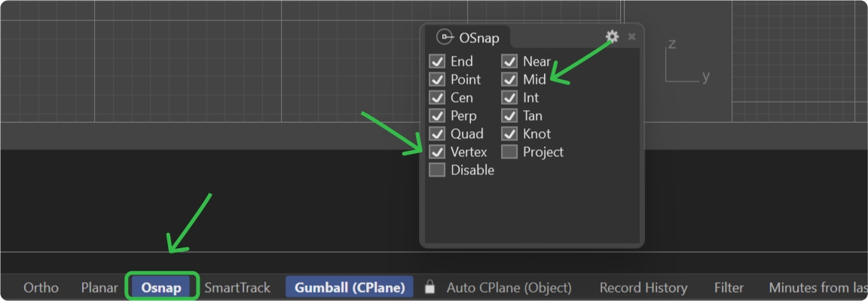Turn on SmartTrack in status bar
This screenshot has height=301, width=868.
click(x=237, y=287)
